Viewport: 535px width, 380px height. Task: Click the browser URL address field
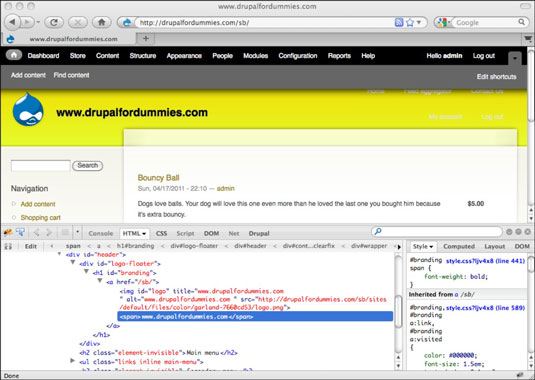coord(264,23)
